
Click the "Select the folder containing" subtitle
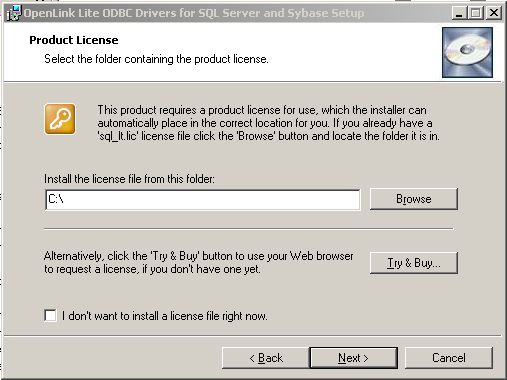pos(156,59)
